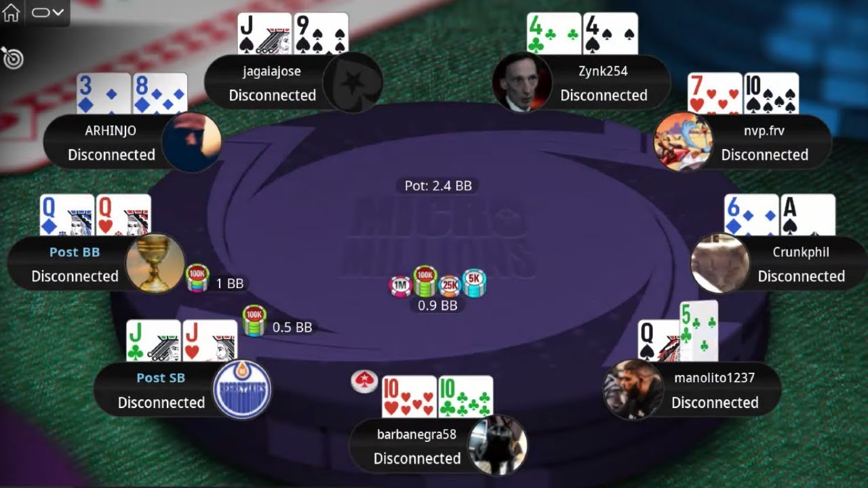
Task: Click the 5K blue pot chip
Action: click(x=474, y=283)
